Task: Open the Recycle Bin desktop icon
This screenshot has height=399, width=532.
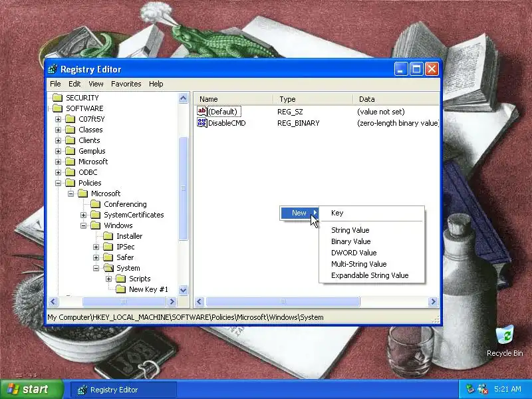Action: [x=505, y=335]
